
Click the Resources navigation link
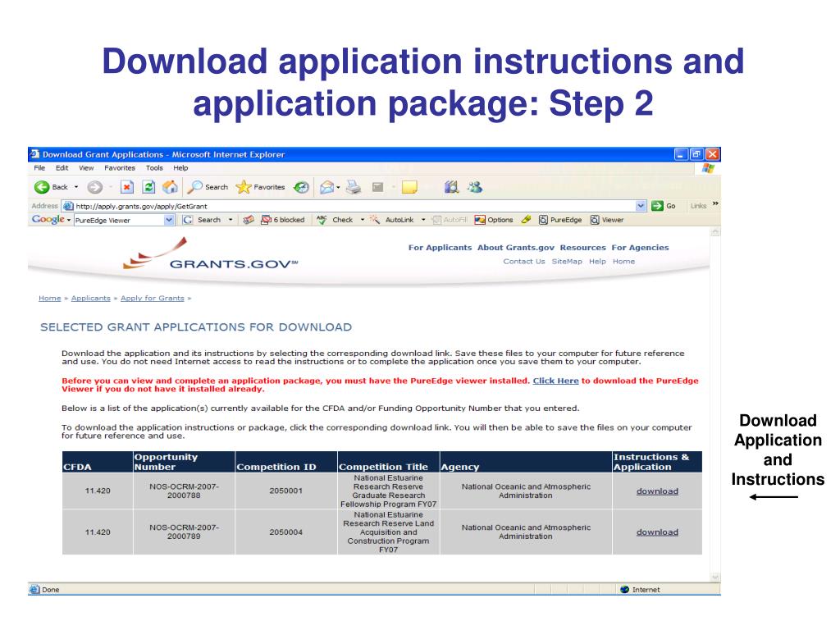[x=583, y=248]
